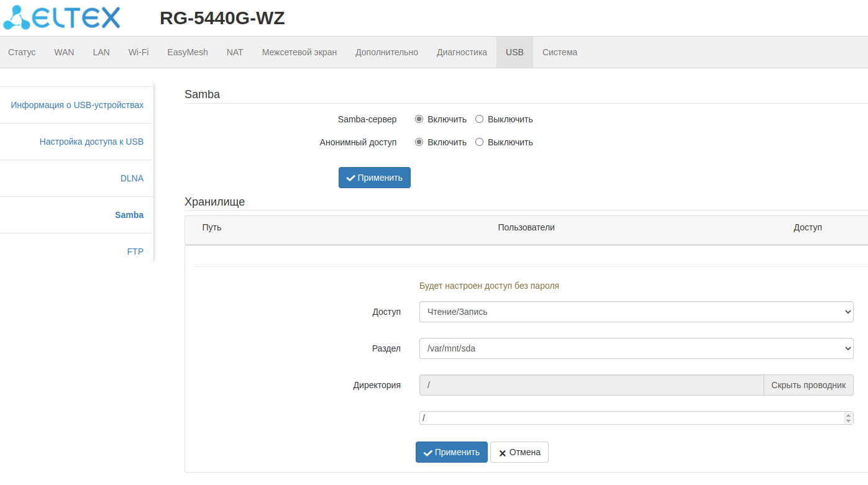
Task: Go to the Система tab
Action: [559, 52]
